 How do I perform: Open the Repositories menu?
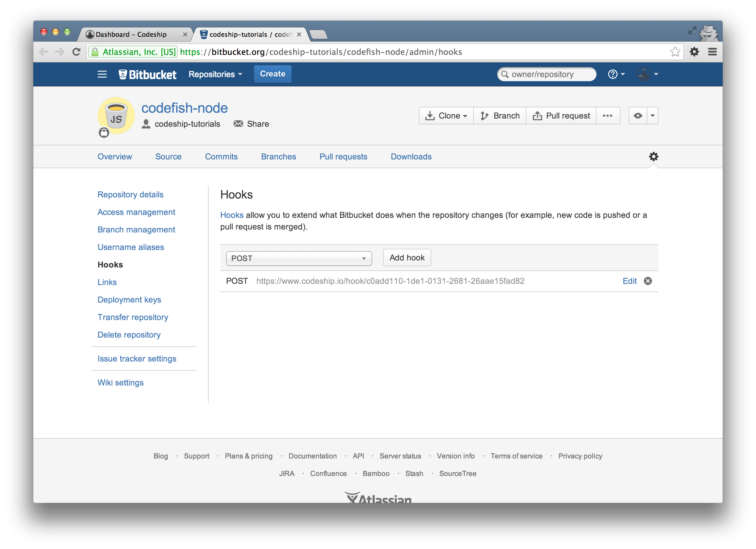[215, 74]
